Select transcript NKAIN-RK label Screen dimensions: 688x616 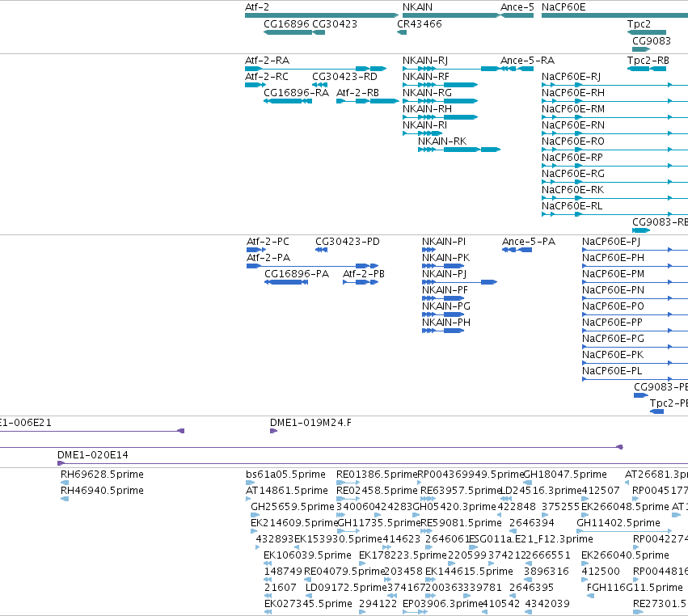pos(442,141)
